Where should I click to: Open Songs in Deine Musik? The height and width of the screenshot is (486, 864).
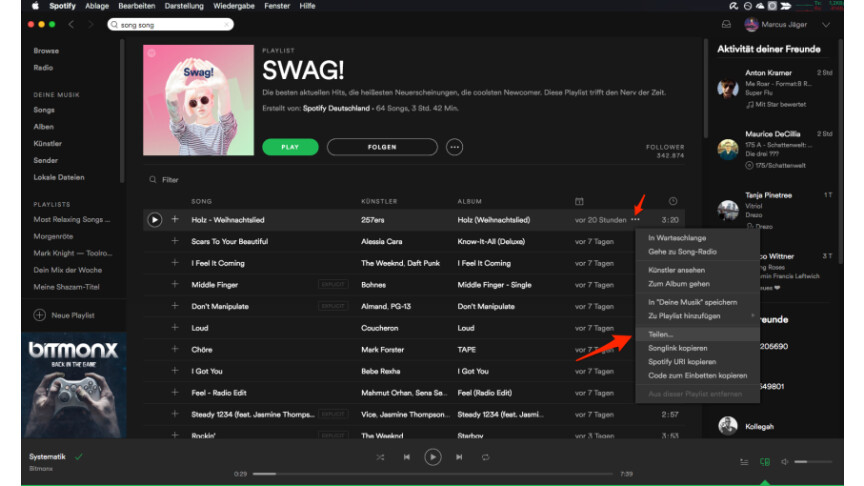click(44, 110)
